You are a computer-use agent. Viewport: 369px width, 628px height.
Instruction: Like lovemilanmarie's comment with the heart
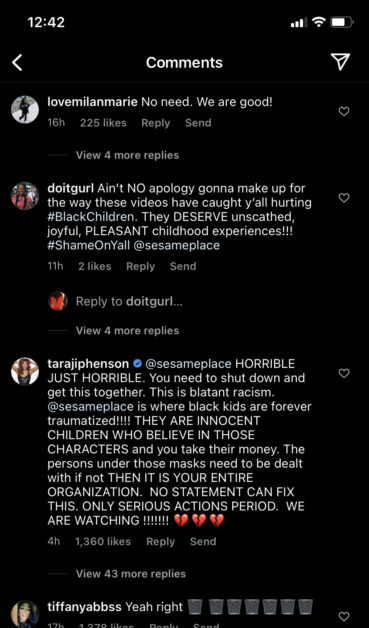pyautogui.click(x=344, y=112)
